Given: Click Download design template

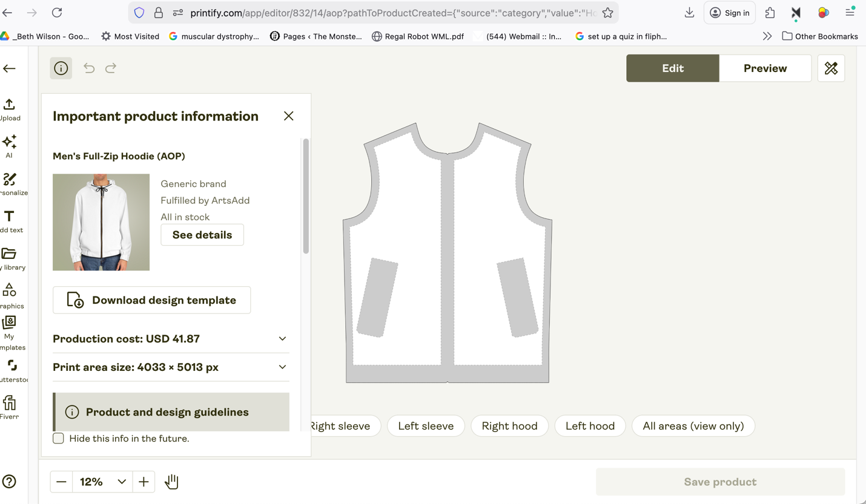Looking at the screenshot, I should (x=151, y=300).
